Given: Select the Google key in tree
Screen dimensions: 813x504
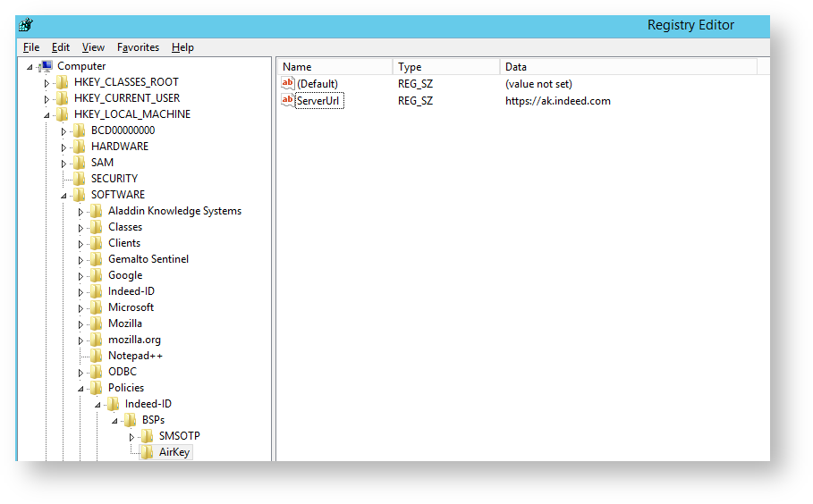Looking at the screenshot, I should click(125, 275).
